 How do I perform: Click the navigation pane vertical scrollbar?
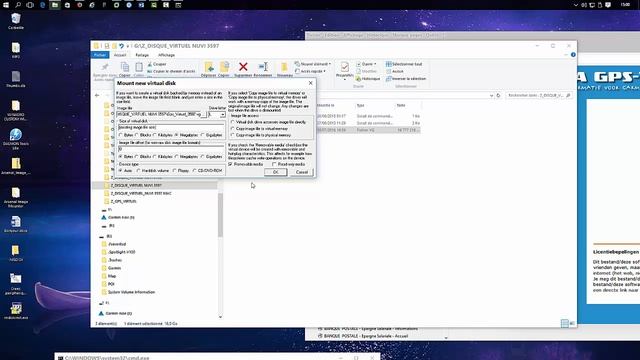220,215
